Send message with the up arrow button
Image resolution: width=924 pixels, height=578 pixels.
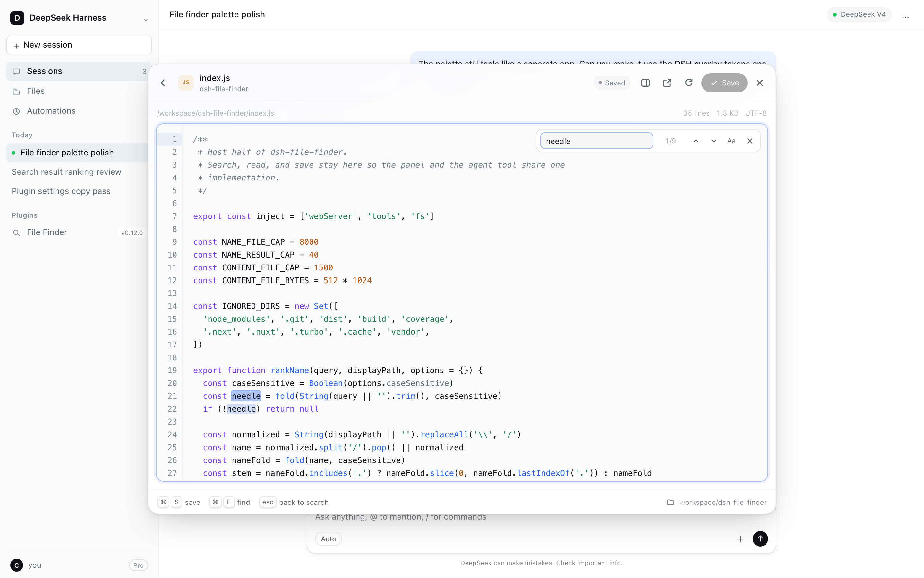coord(760,539)
